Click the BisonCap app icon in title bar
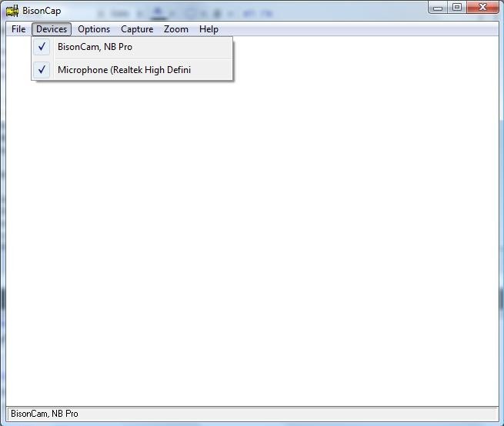Viewport: 504px width, 426px height. click(12, 11)
